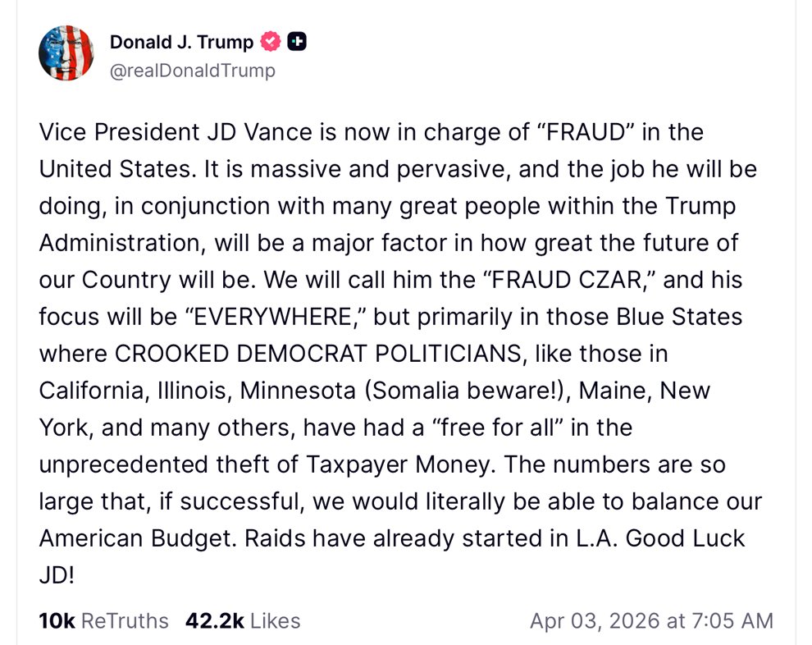Click the black plus badge icon

tap(297, 42)
